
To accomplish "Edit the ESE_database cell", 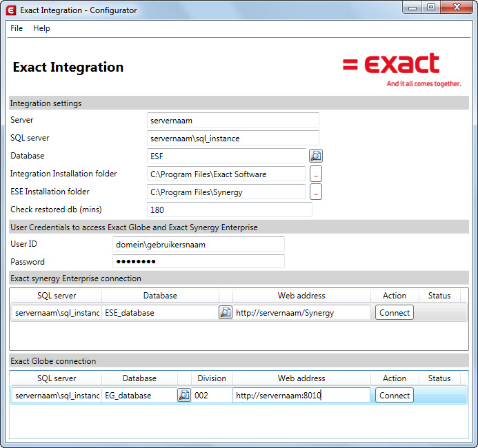I will [x=160, y=312].
